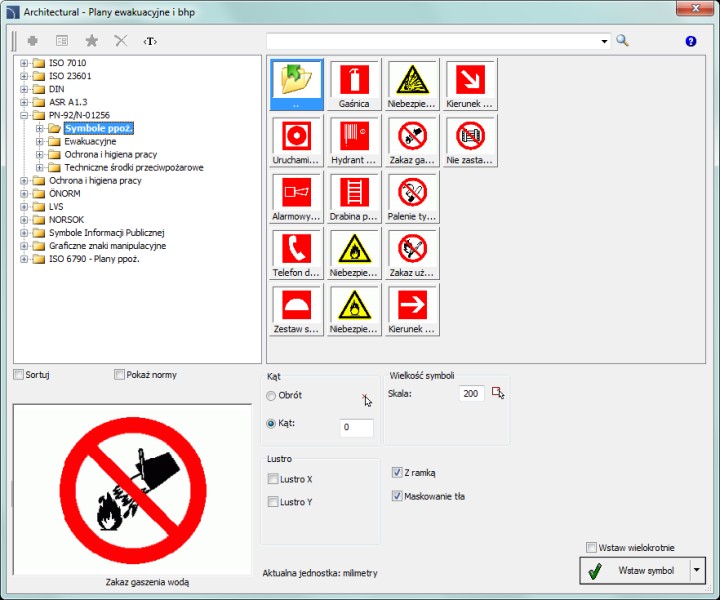Click the search magnifier icon

[622, 41]
